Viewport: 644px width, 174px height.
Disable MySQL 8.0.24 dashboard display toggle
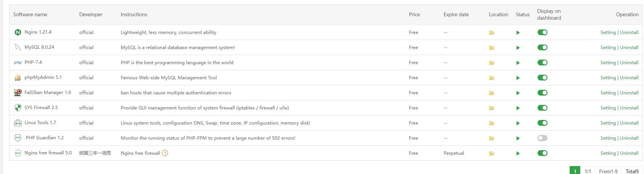point(543,48)
